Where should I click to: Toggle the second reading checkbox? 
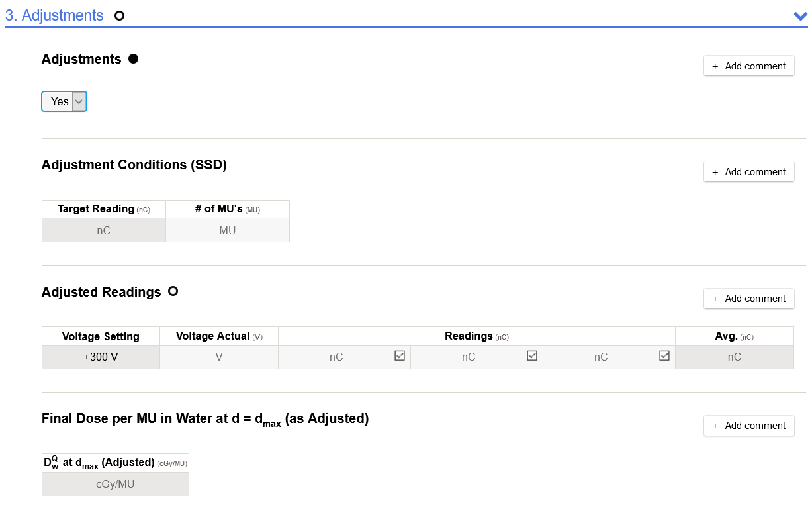click(532, 355)
